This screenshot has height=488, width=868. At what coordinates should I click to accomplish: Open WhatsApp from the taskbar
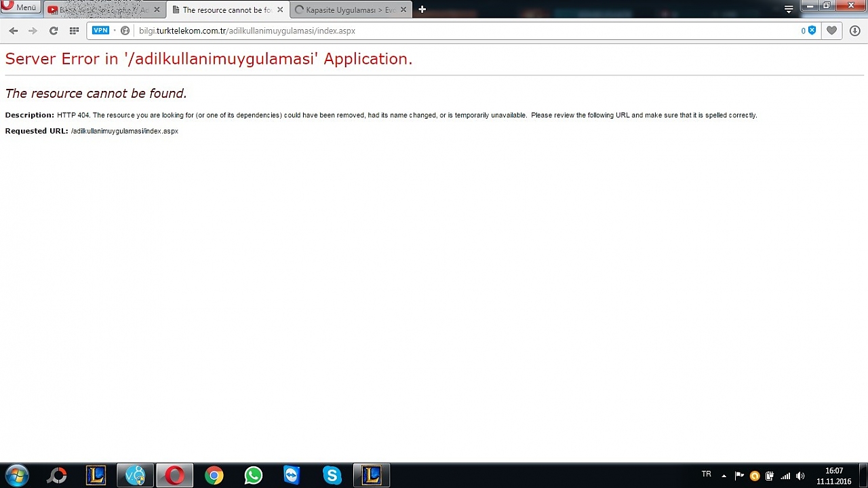pyautogui.click(x=254, y=476)
